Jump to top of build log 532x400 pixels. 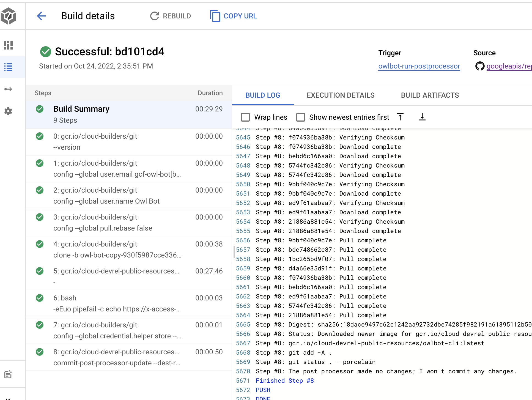[x=400, y=117]
